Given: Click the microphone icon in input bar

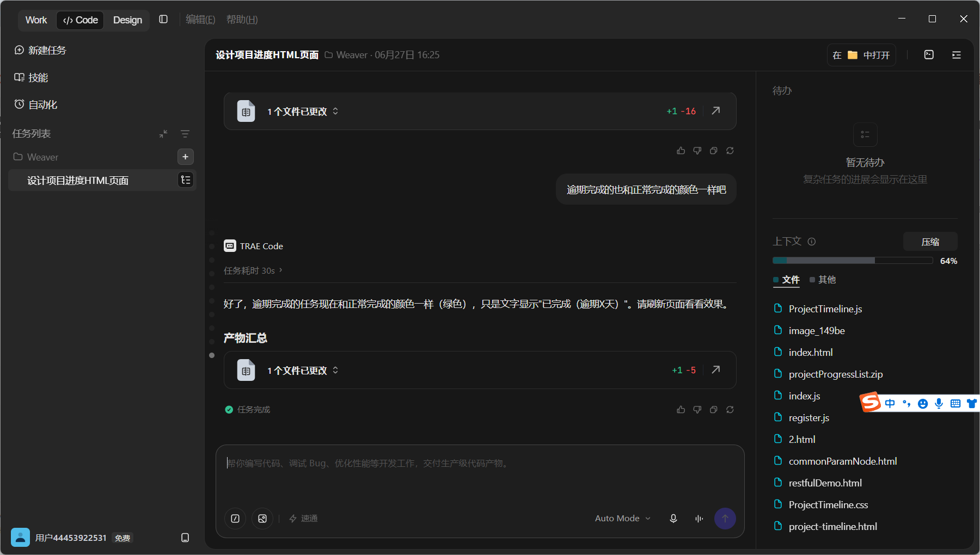Looking at the screenshot, I should (673, 519).
